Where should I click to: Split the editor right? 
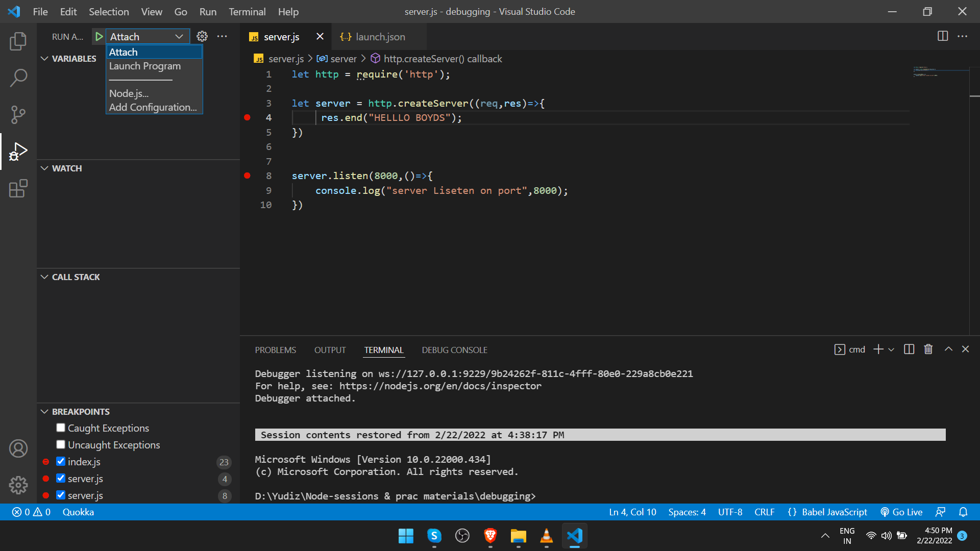click(942, 36)
